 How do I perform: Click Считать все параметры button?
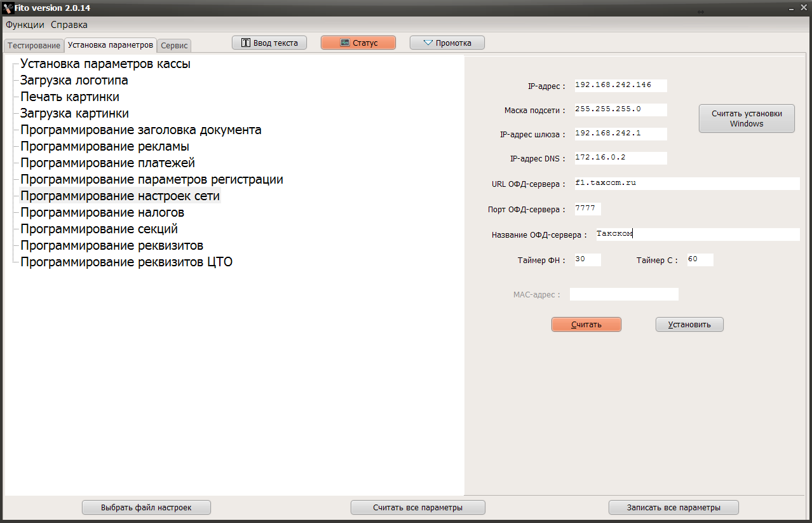pyautogui.click(x=418, y=508)
